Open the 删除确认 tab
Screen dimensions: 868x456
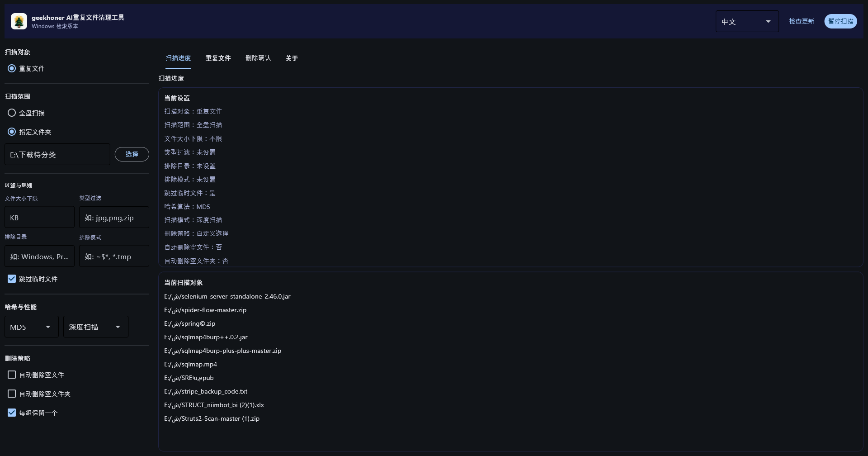[x=258, y=58]
